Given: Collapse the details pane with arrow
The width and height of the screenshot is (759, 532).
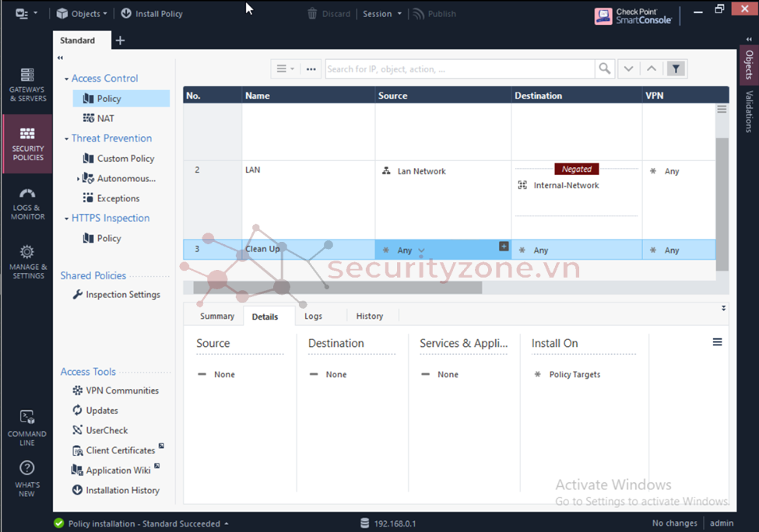Looking at the screenshot, I should coord(723,308).
